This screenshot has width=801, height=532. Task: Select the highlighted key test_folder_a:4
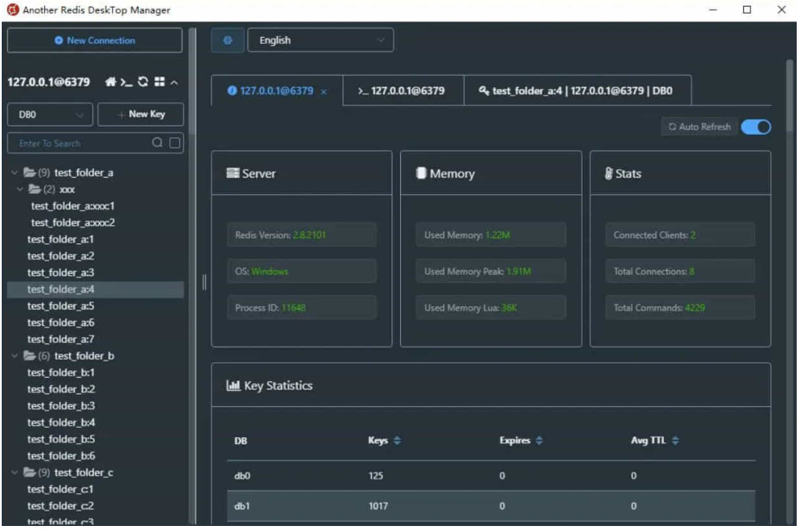coord(96,289)
